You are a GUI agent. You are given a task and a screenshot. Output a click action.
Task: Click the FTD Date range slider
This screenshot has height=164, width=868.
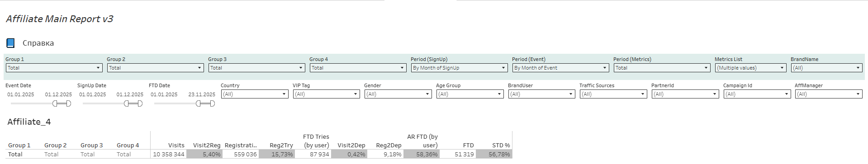[185, 103]
